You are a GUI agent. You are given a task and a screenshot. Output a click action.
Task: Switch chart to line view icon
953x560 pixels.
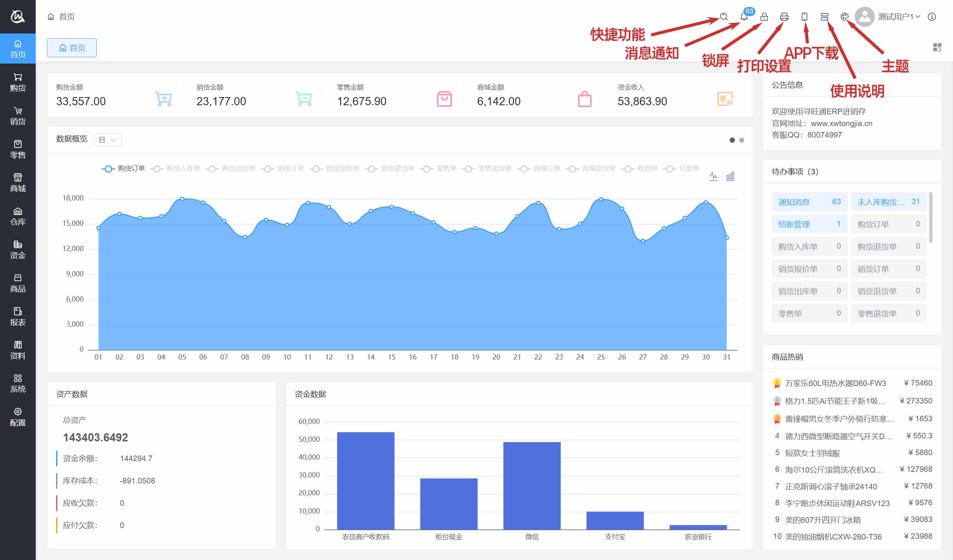click(x=714, y=176)
